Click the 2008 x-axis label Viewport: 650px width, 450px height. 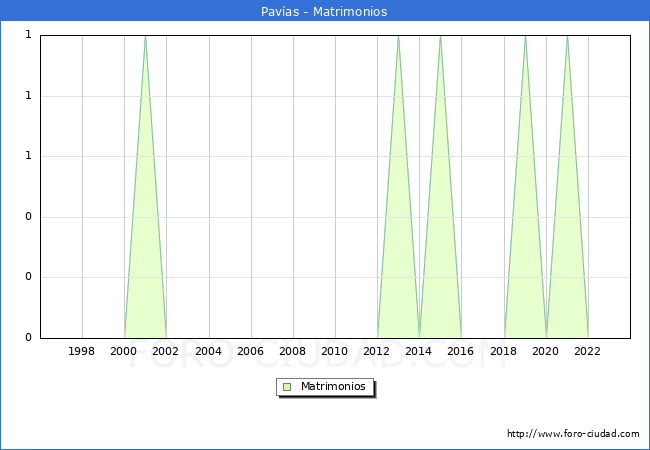pos(293,351)
